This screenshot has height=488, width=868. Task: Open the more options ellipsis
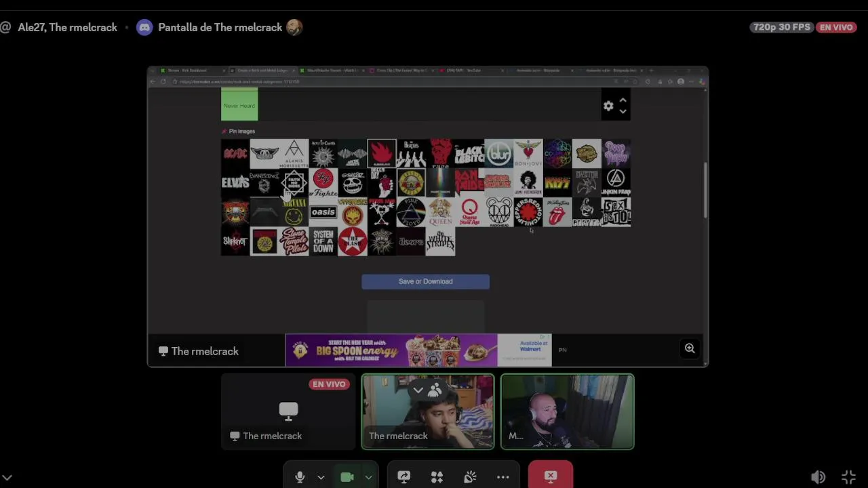click(x=502, y=477)
